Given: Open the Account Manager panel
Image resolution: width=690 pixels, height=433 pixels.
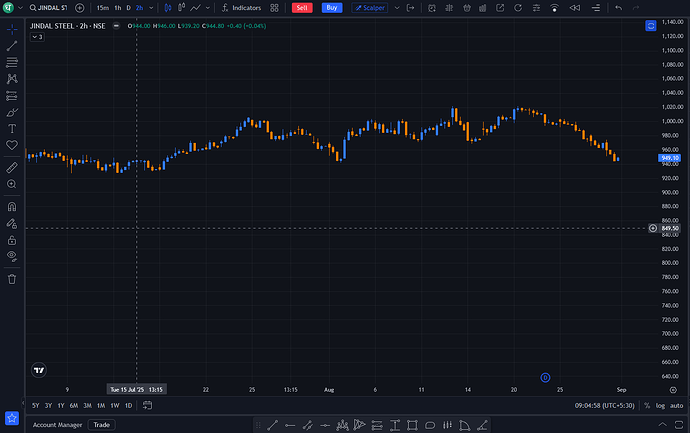Looking at the screenshot, I should click(x=57, y=425).
